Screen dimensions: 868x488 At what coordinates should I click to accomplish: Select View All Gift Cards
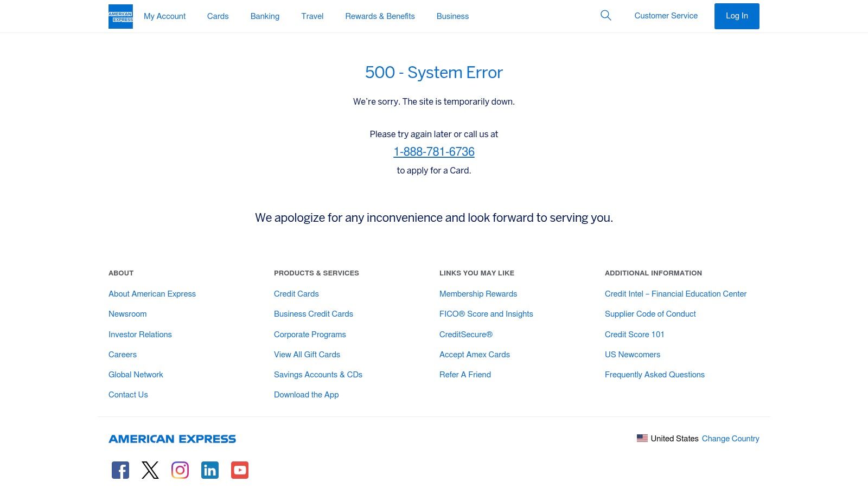coord(307,355)
